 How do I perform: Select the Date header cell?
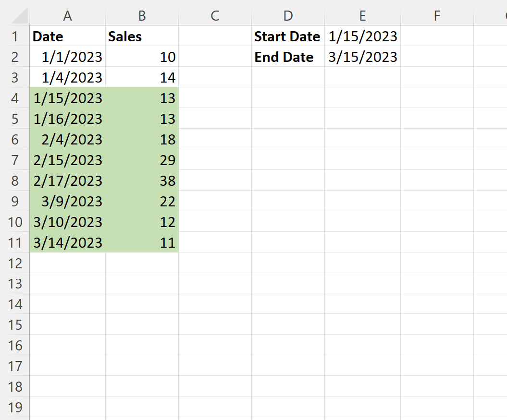click(x=67, y=36)
